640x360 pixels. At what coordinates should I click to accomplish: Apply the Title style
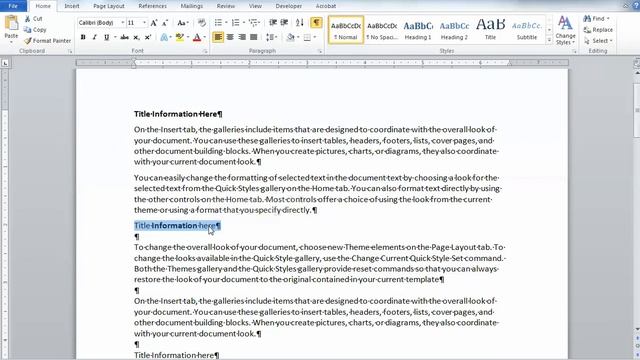click(490, 30)
